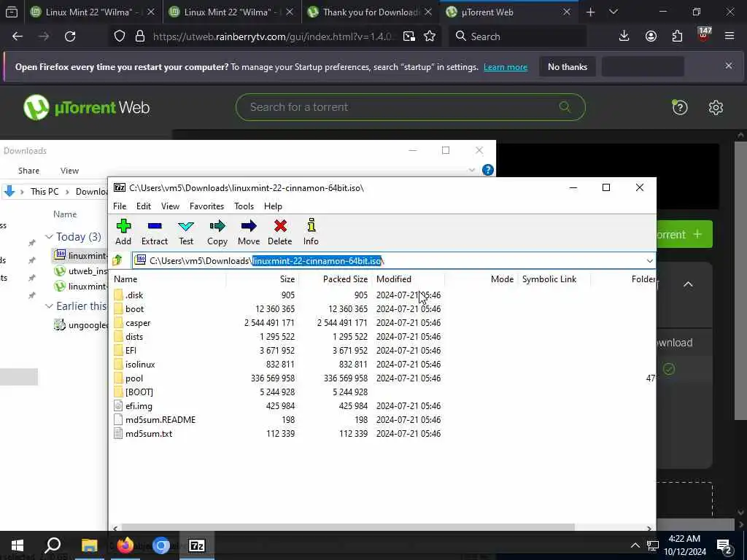Open the View tab in Explorer

coord(69,171)
